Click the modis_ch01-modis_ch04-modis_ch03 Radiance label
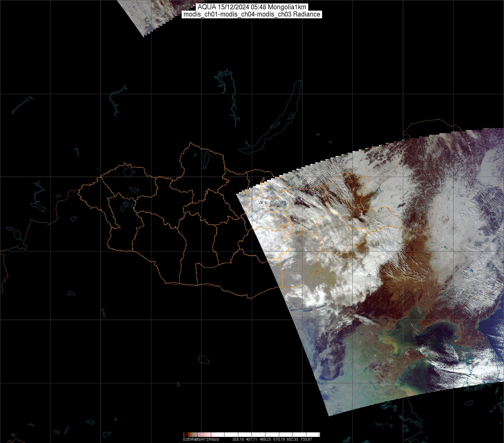 [252, 14]
